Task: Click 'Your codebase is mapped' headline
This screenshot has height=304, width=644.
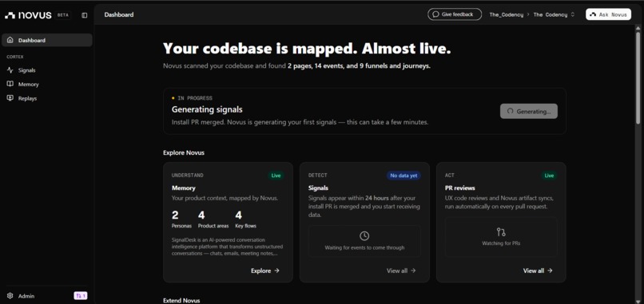Action: point(307,49)
